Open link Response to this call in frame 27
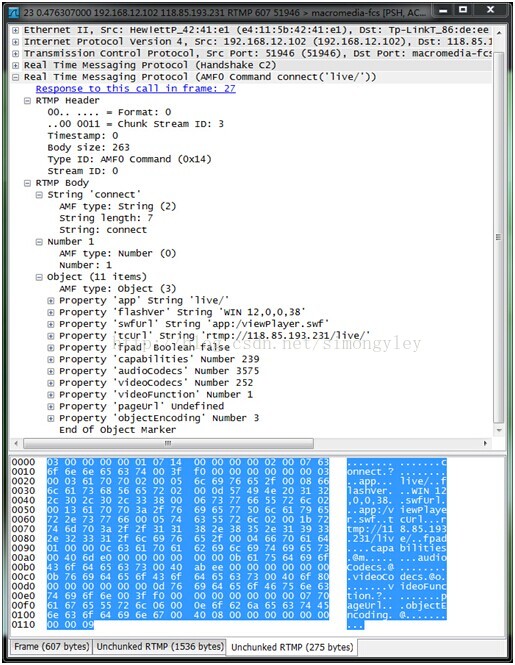This screenshot has height=665, width=515. pyautogui.click(x=135, y=89)
